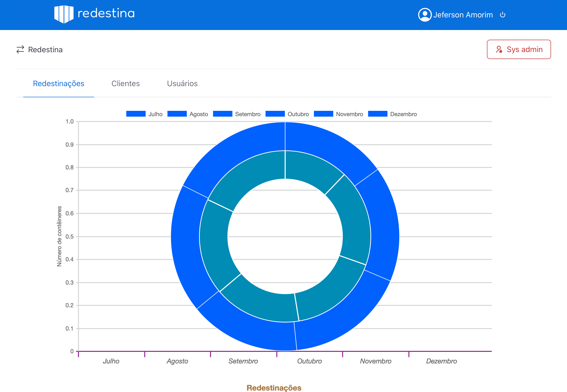Select the Redestinações tab
This screenshot has height=392, width=567.
click(59, 83)
